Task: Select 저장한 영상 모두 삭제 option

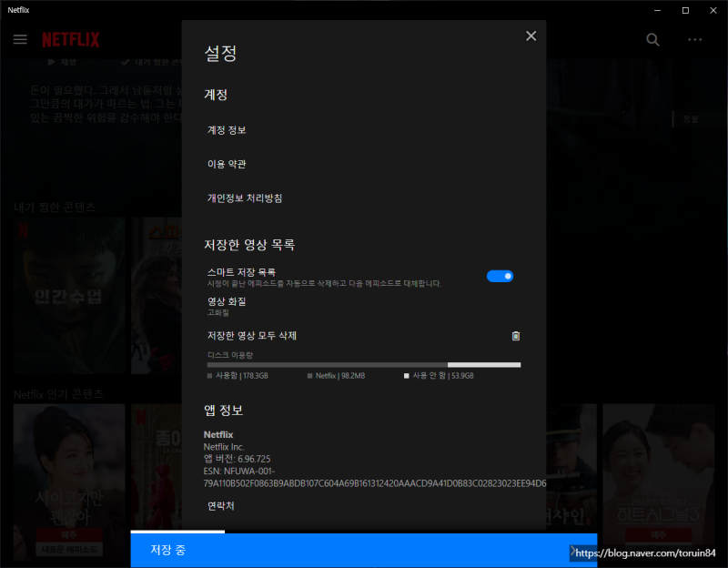Action: pos(252,336)
